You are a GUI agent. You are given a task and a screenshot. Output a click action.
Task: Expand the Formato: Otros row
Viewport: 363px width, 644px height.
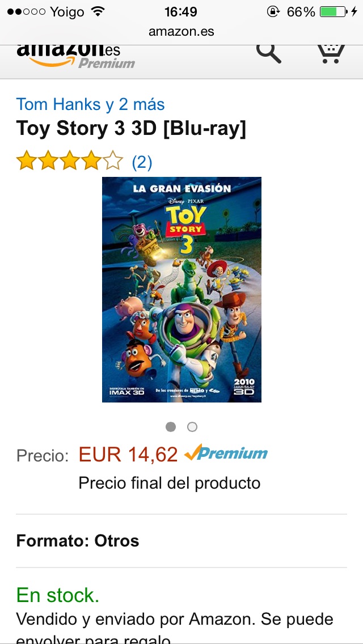coord(181,540)
